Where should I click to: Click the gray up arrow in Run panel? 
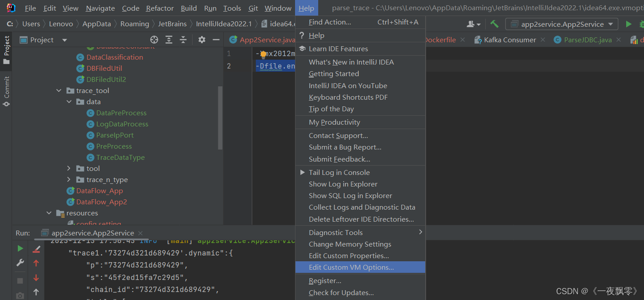click(36, 292)
